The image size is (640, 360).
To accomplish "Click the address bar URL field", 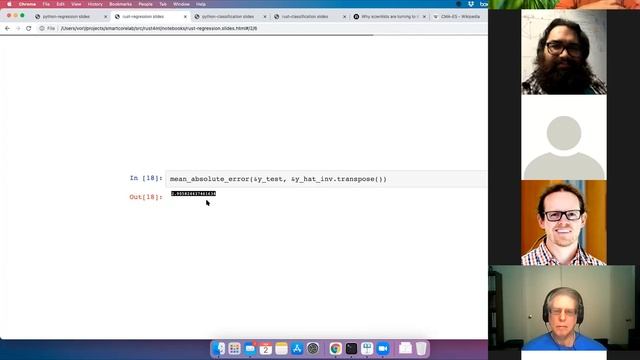I will pyautogui.click(x=261, y=29).
